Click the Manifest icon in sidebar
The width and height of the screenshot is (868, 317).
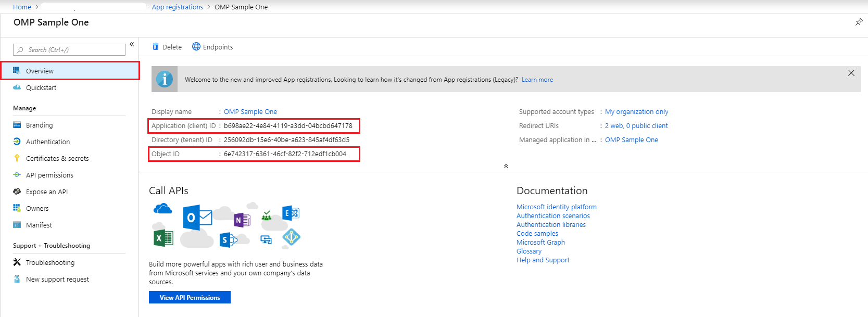coord(17,225)
